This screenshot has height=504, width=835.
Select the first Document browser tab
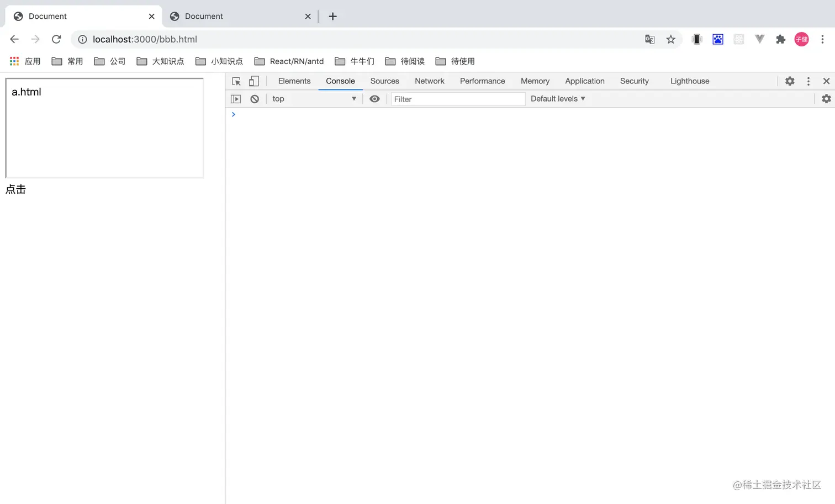83,17
